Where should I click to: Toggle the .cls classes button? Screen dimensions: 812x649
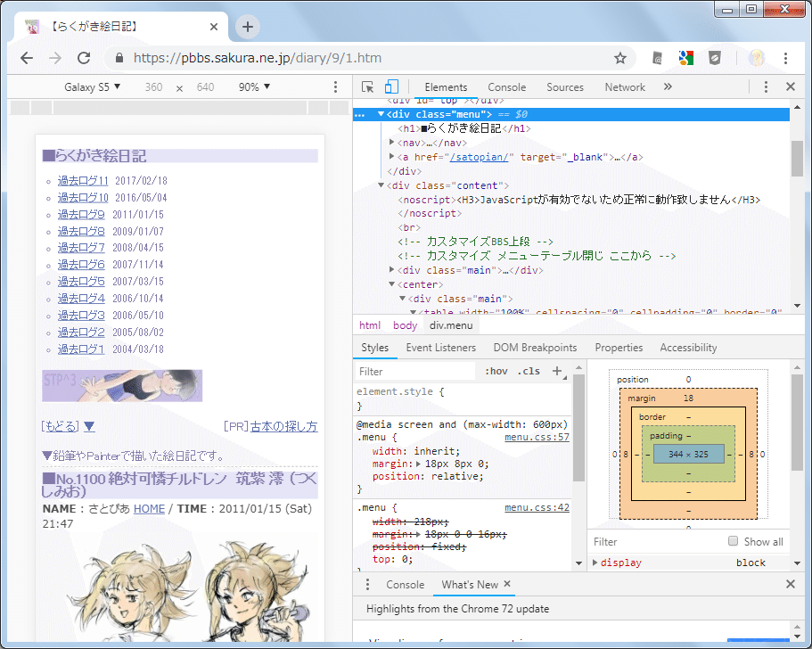(529, 371)
